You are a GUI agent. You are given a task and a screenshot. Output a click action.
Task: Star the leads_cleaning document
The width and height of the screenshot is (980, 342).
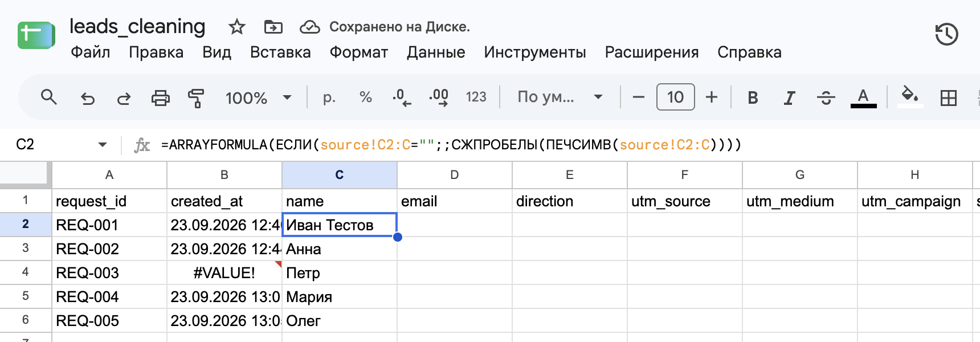coord(236,26)
